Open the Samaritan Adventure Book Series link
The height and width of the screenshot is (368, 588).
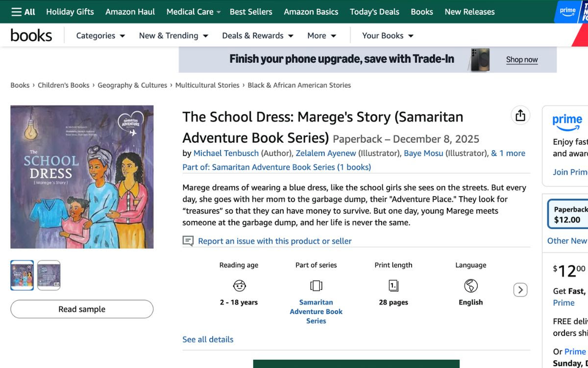(x=316, y=312)
